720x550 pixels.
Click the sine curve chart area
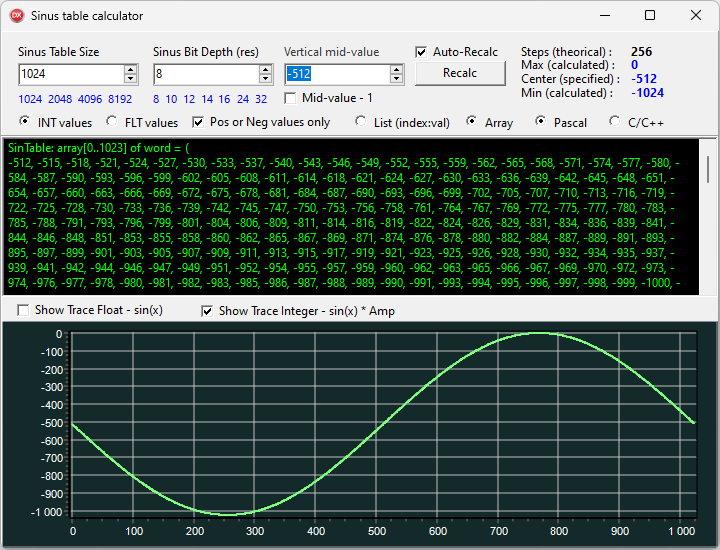tap(383, 425)
